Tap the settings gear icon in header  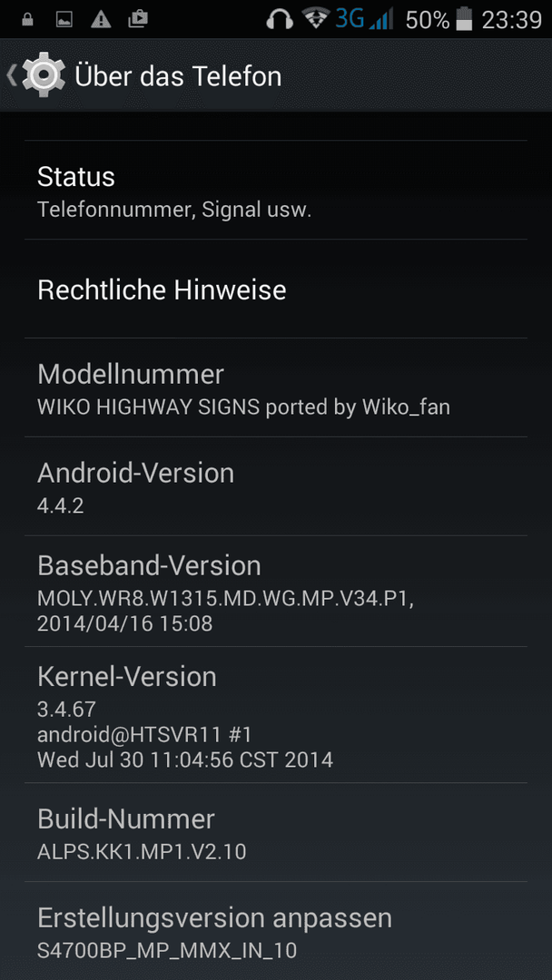tap(44, 75)
